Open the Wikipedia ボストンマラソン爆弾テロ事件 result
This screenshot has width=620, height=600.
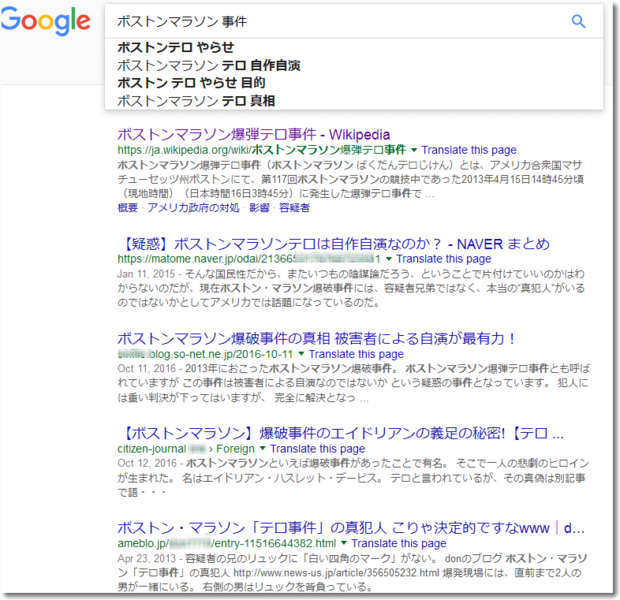(x=253, y=134)
